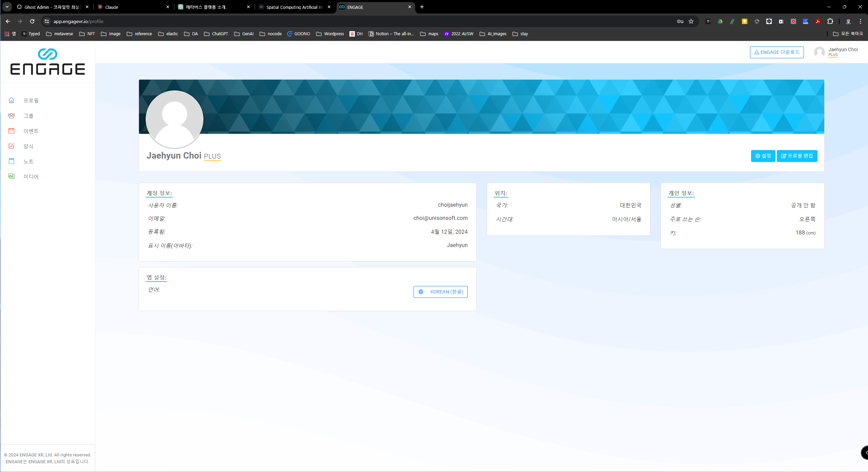Click the 프로필 편집 edit profile button
This screenshot has width=868, height=472.
pos(797,156)
